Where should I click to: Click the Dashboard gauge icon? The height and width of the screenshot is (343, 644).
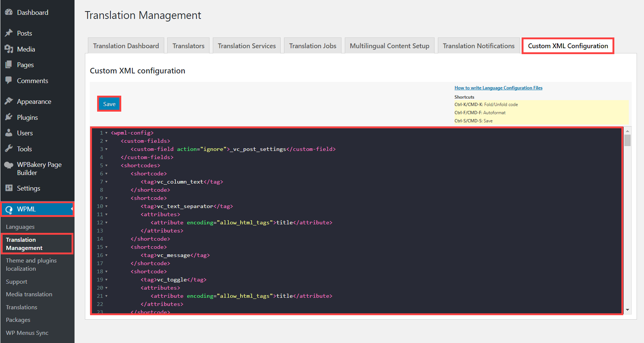point(9,12)
